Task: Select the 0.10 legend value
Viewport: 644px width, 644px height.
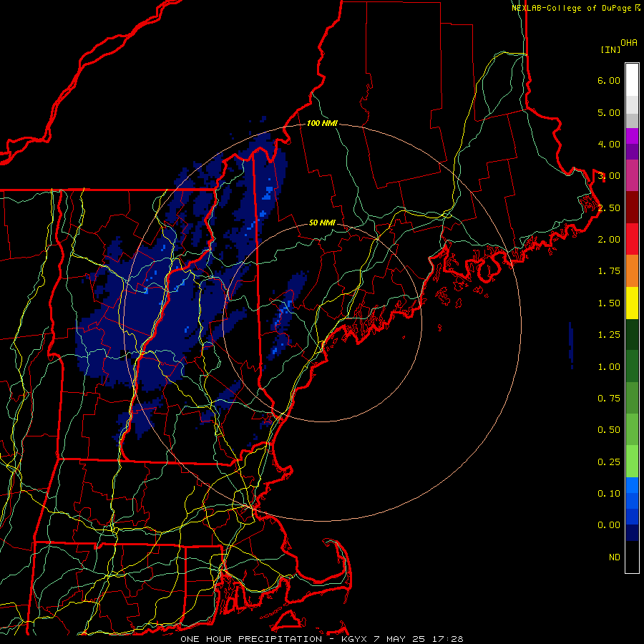Action: tap(609, 494)
